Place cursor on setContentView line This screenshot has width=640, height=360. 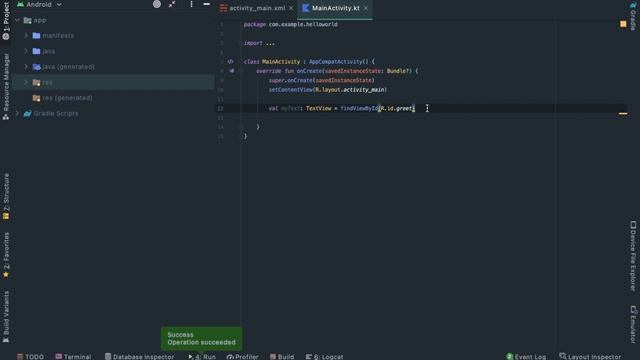(327, 90)
